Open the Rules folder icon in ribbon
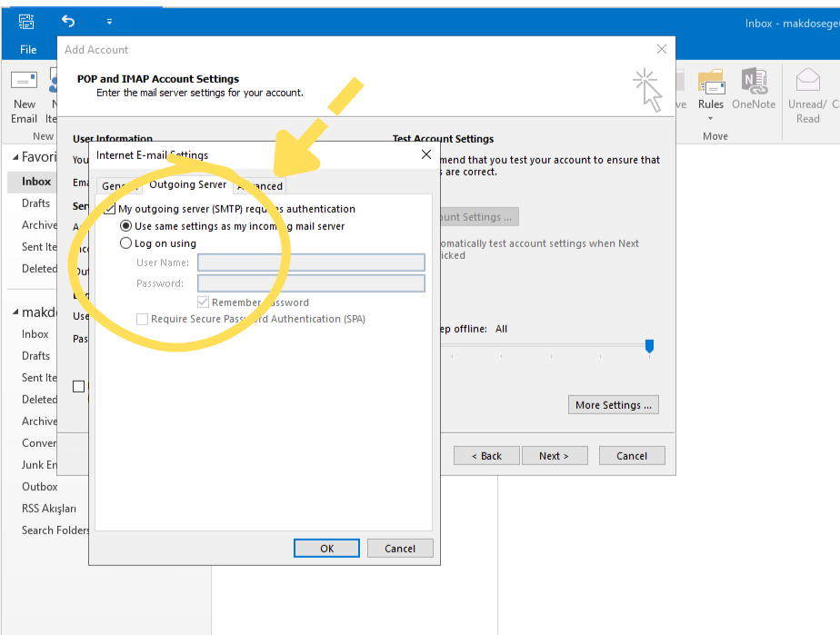 coord(712,82)
